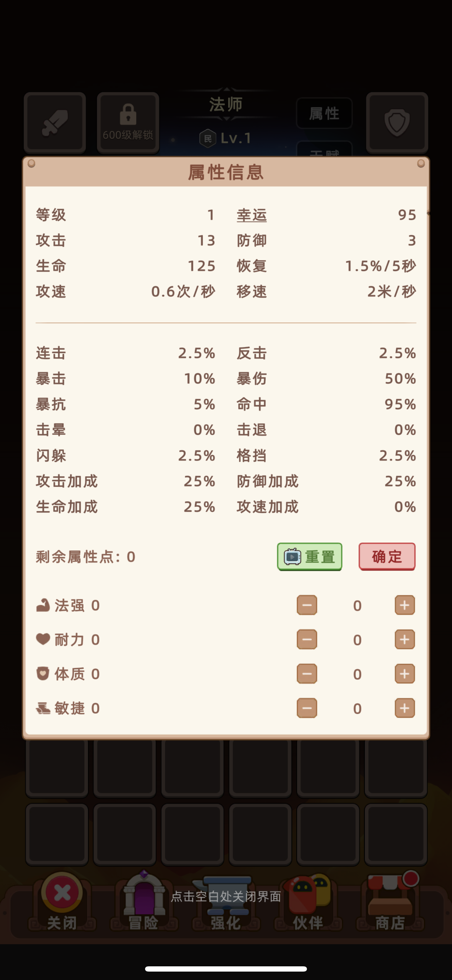The image size is (452, 980).
Task: Tap the underlined 幸运 stat label
Action: tap(252, 215)
